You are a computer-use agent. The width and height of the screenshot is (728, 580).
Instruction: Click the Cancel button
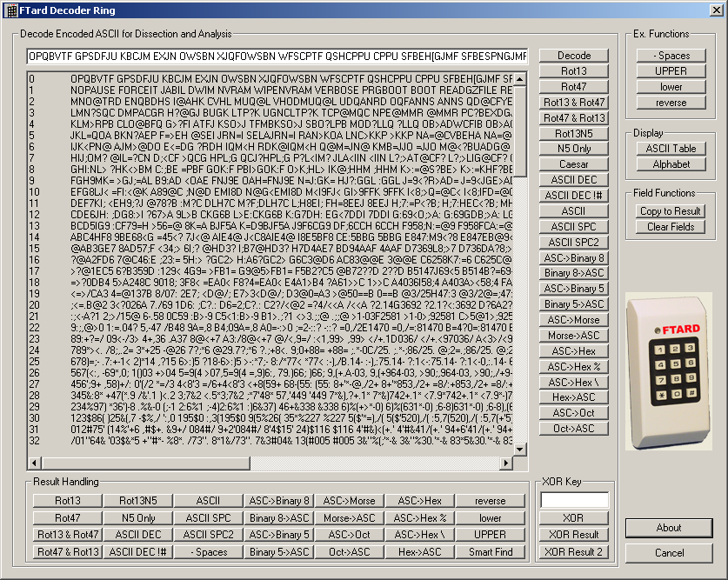(669, 553)
